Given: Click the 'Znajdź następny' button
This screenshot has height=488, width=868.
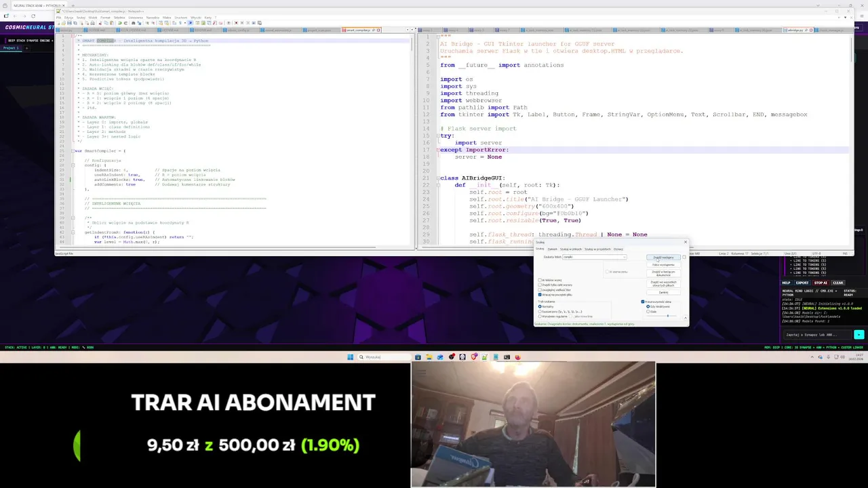Looking at the screenshot, I should pyautogui.click(x=663, y=258).
